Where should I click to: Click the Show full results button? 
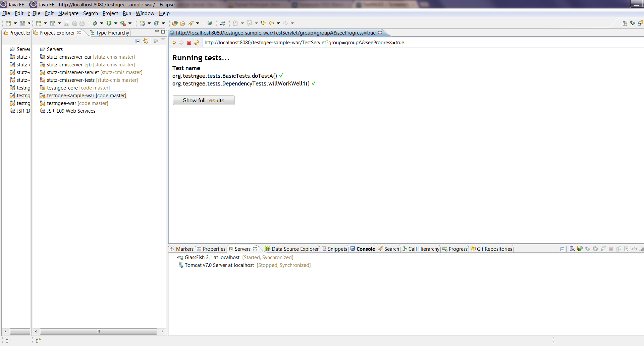pyautogui.click(x=203, y=100)
